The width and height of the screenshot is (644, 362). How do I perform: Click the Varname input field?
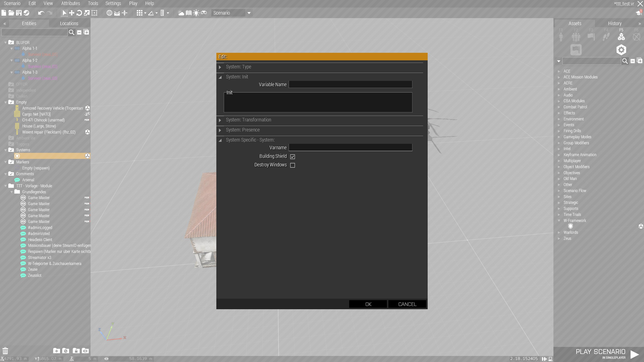click(350, 148)
